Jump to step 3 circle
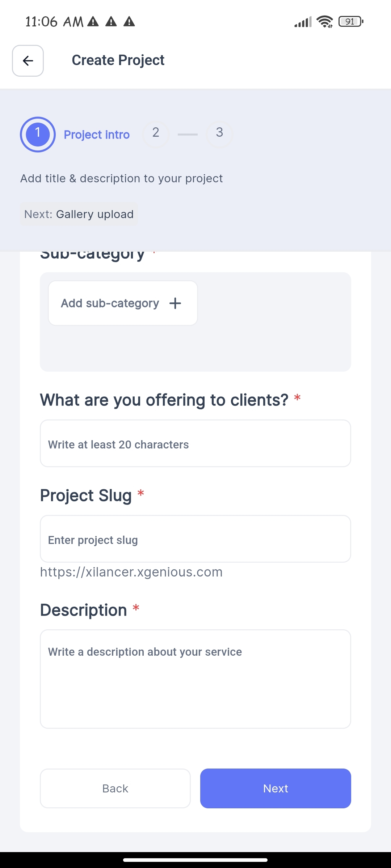 click(219, 134)
